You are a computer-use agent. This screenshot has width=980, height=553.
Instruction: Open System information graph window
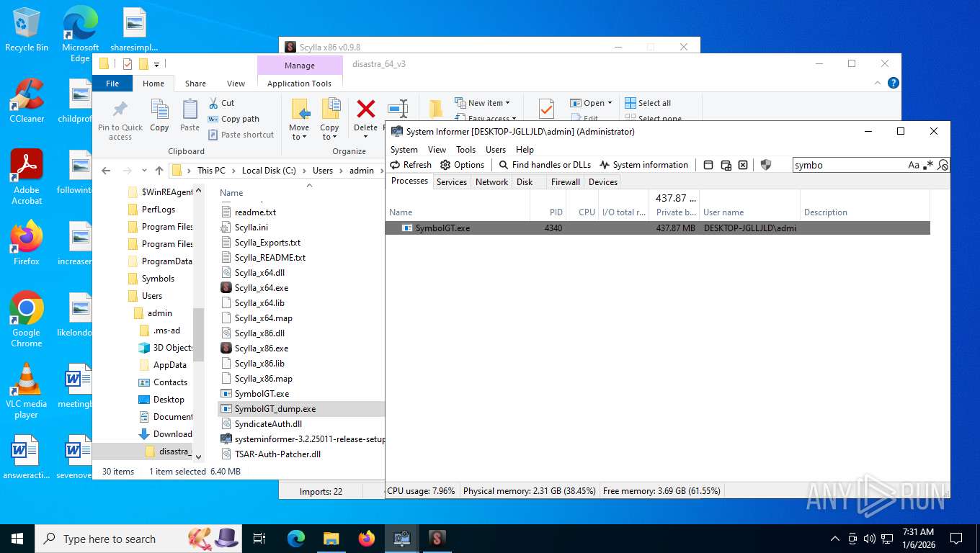[643, 165]
